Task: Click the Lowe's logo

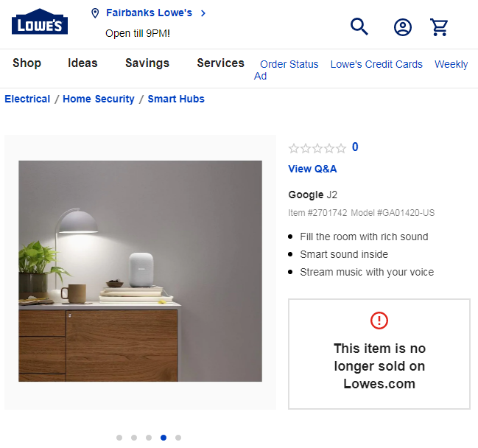Action: tap(40, 21)
